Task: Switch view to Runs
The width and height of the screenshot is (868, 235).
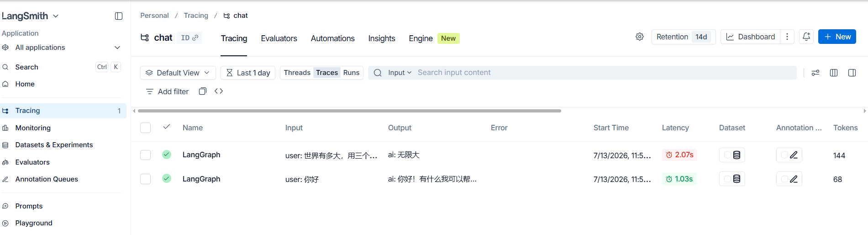Action: [x=351, y=73]
